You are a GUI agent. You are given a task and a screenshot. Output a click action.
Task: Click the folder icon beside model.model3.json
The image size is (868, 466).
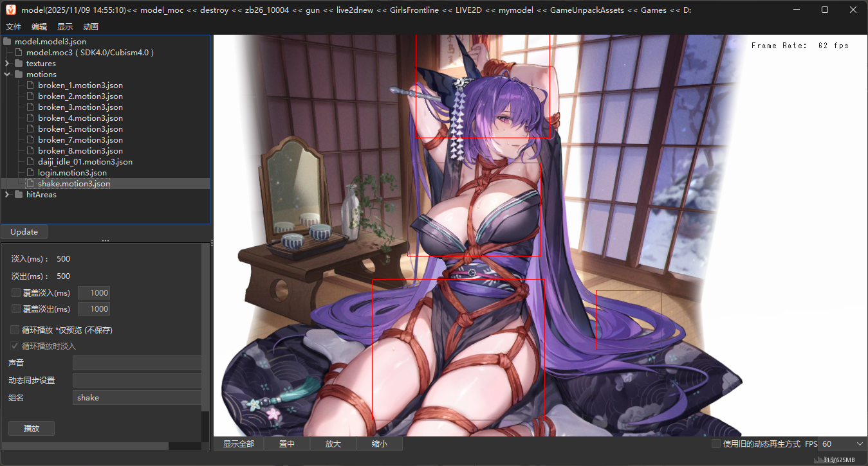click(x=8, y=41)
